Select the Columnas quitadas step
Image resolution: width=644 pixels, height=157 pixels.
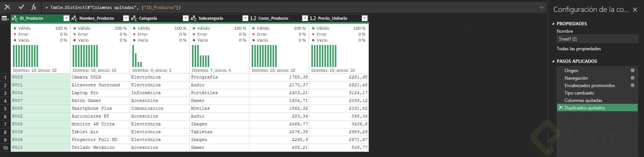tap(583, 100)
